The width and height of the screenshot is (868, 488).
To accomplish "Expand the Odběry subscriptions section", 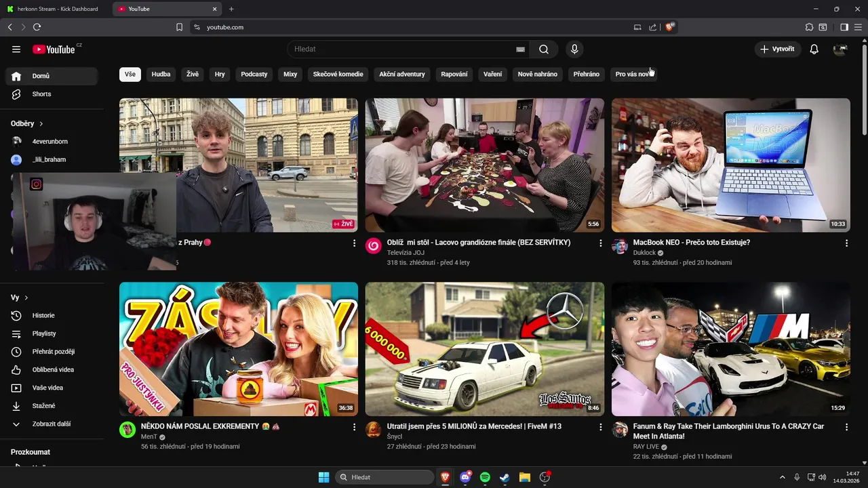I will coord(27,123).
